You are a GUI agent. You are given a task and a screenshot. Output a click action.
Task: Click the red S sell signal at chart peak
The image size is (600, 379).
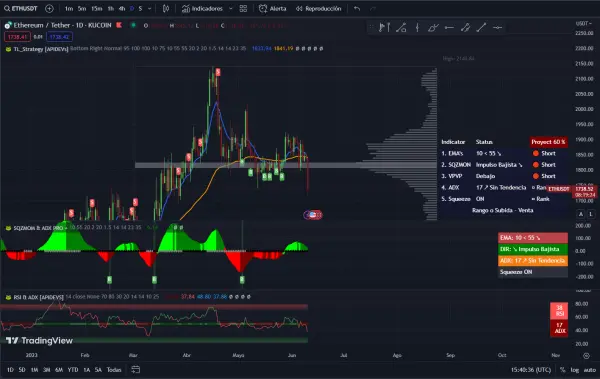[x=218, y=72]
